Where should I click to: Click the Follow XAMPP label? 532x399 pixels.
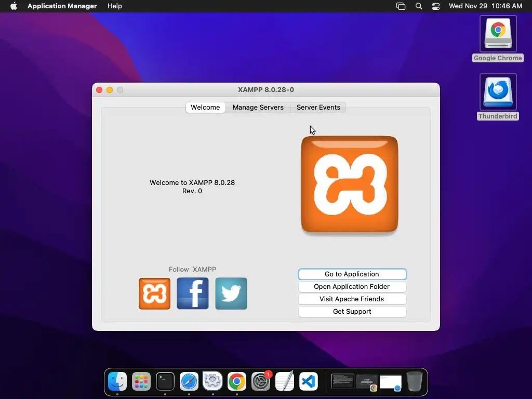[192, 270]
